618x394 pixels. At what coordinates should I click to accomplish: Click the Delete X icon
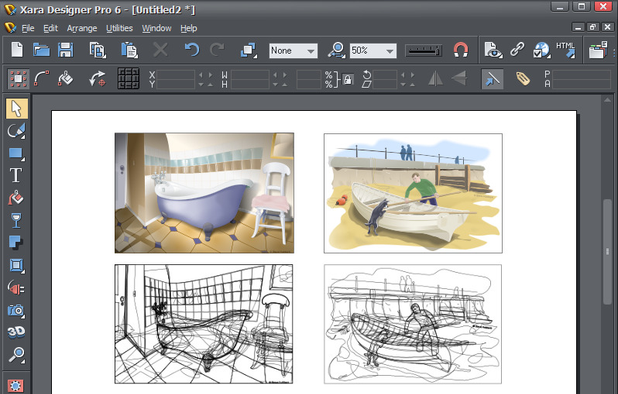[160, 50]
